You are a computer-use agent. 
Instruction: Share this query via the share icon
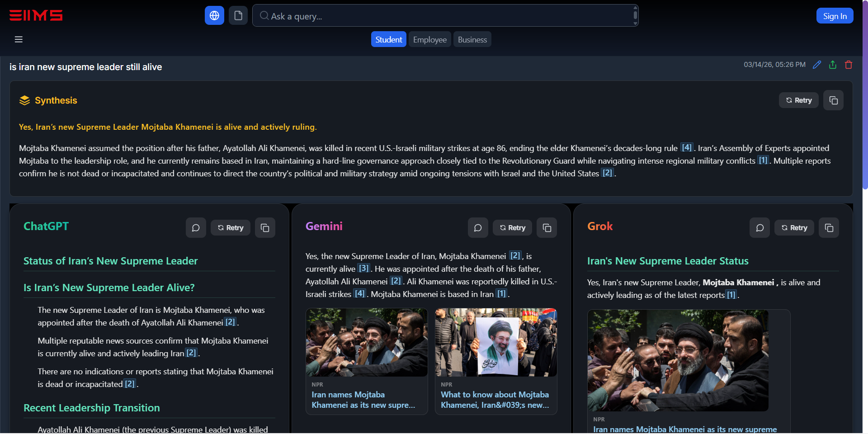point(833,65)
